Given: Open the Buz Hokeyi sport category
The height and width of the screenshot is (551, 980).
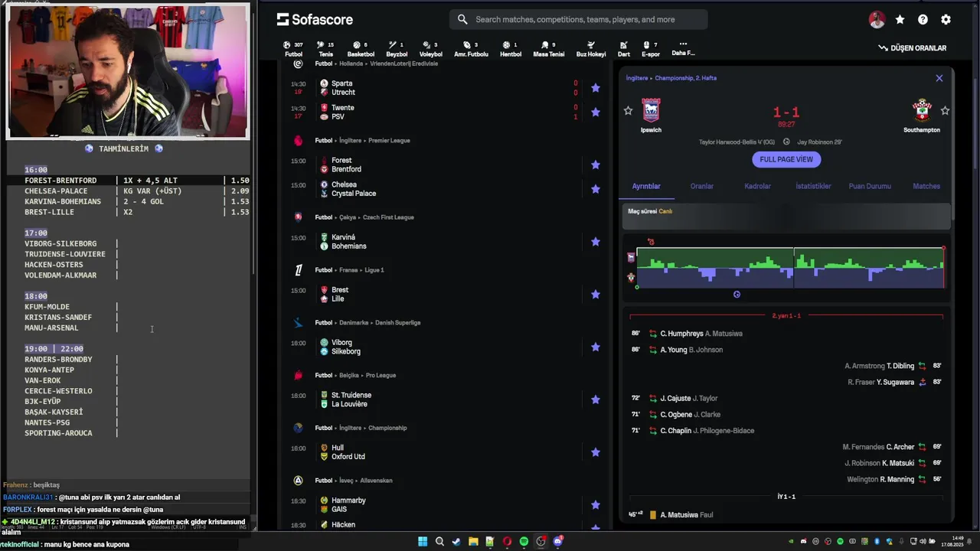Looking at the screenshot, I should (x=591, y=49).
